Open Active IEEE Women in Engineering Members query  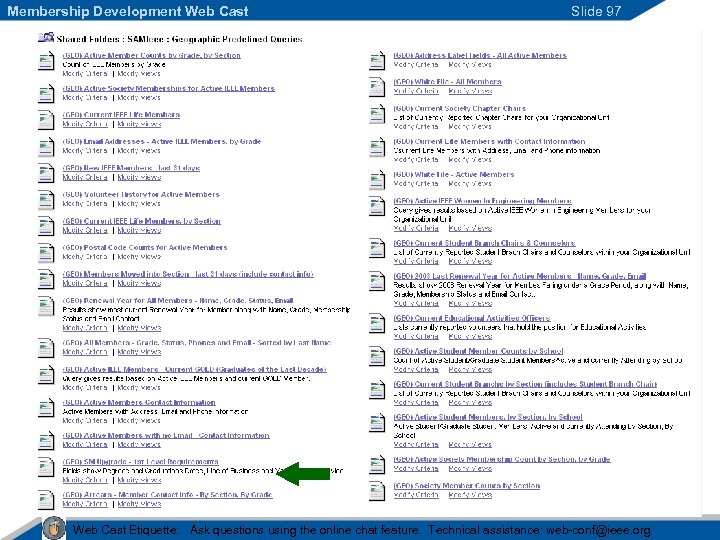pos(483,201)
